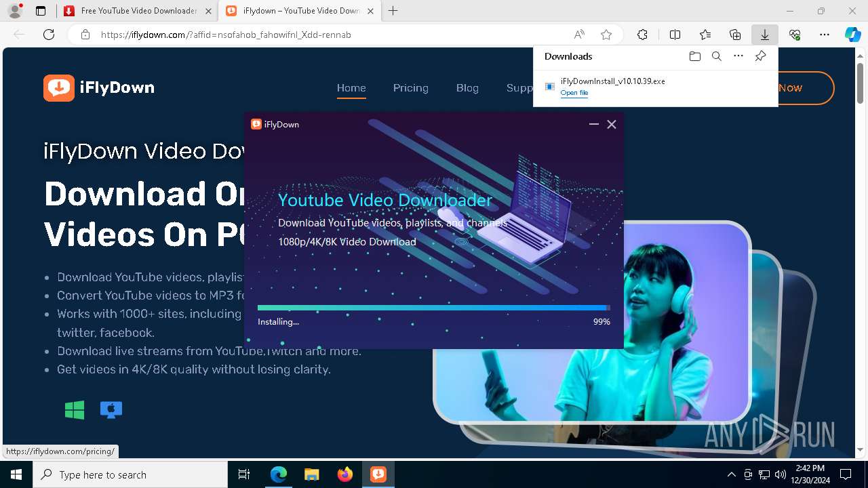View site information lock icon
Image resolution: width=868 pixels, height=488 pixels.
click(85, 35)
